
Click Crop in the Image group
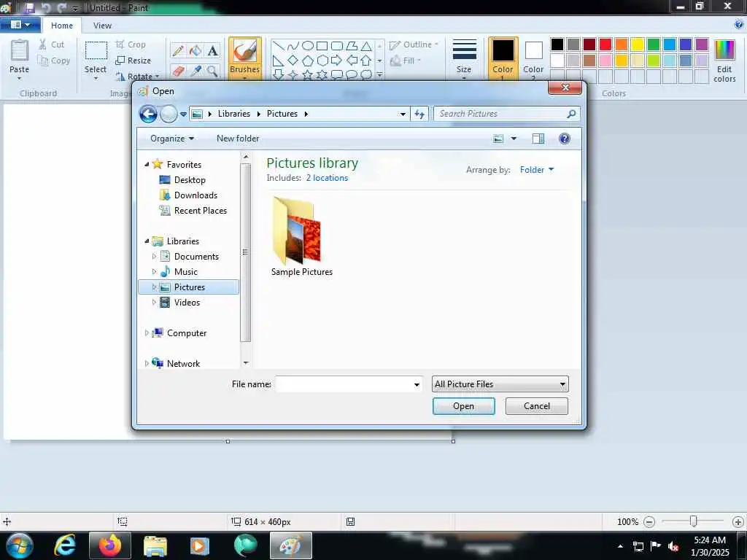pyautogui.click(x=131, y=44)
